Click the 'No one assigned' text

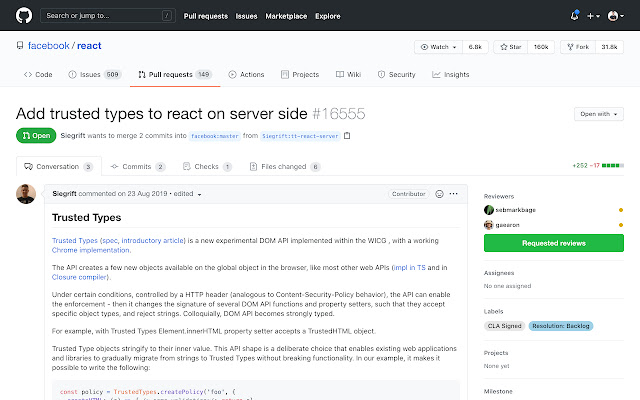pyautogui.click(x=507, y=286)
